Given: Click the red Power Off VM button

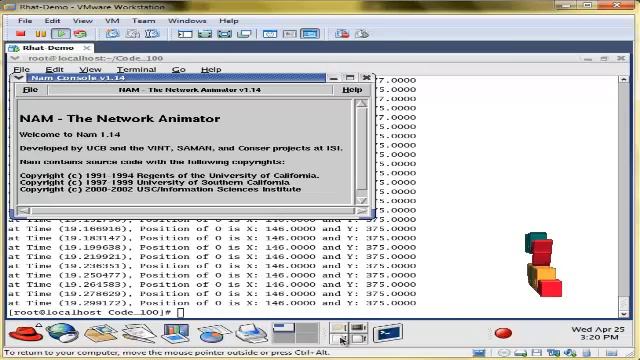Looking at the screenshot, I should 20,34.
